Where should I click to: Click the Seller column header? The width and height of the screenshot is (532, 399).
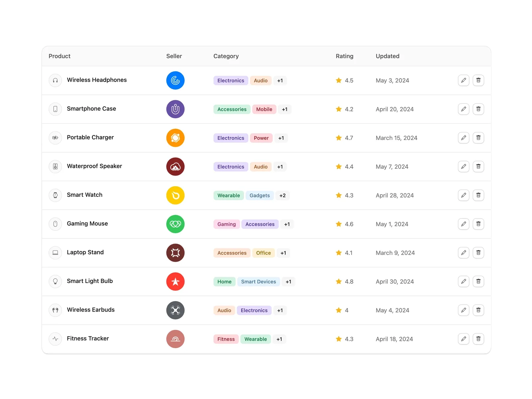174,56
